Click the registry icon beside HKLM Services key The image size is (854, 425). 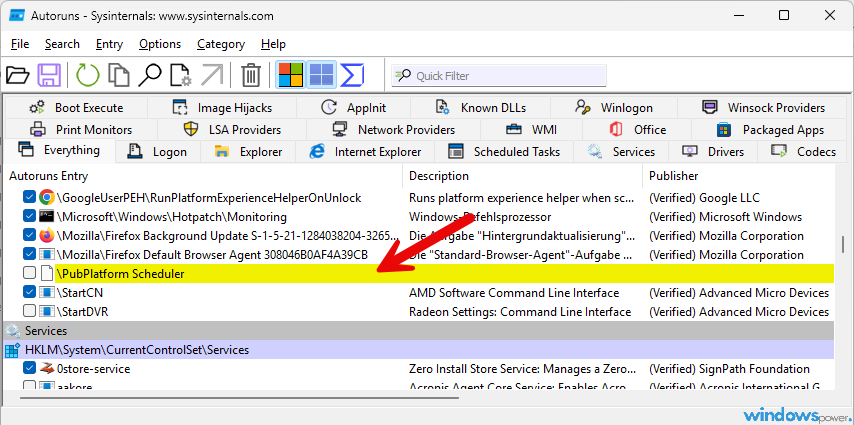[13, 350]
